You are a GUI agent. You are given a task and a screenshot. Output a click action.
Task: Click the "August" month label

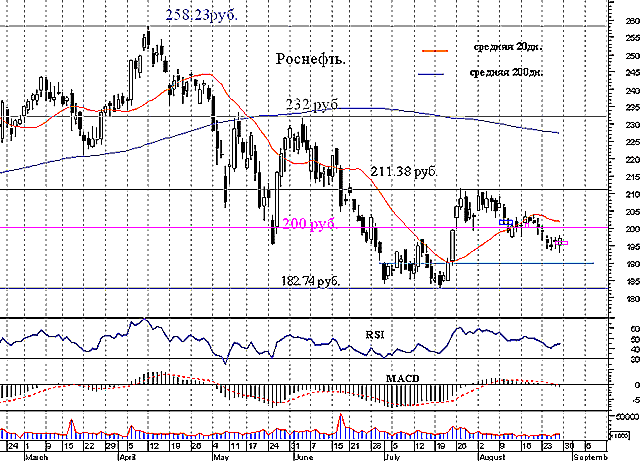(492, 457)
